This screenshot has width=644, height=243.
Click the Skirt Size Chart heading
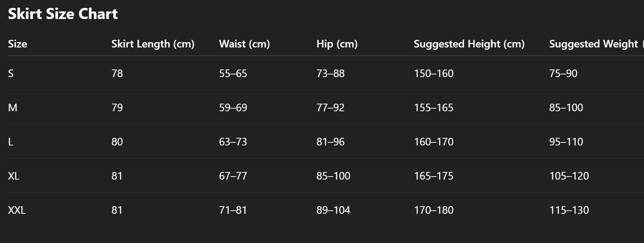(63, 14)
